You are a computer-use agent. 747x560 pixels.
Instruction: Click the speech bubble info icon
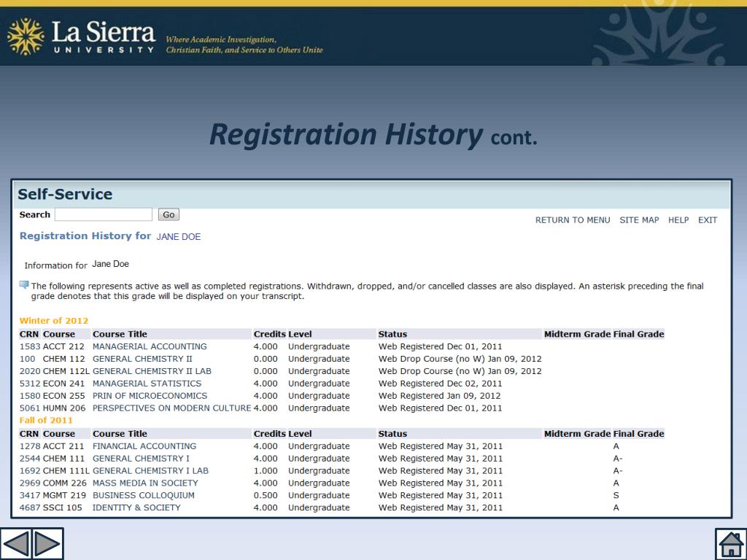click(x=24, y=285)
